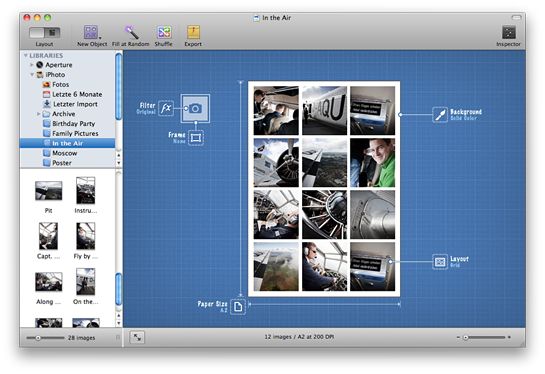Click the pilot with headset photo
545x374 pixels.
pos(324,267)
